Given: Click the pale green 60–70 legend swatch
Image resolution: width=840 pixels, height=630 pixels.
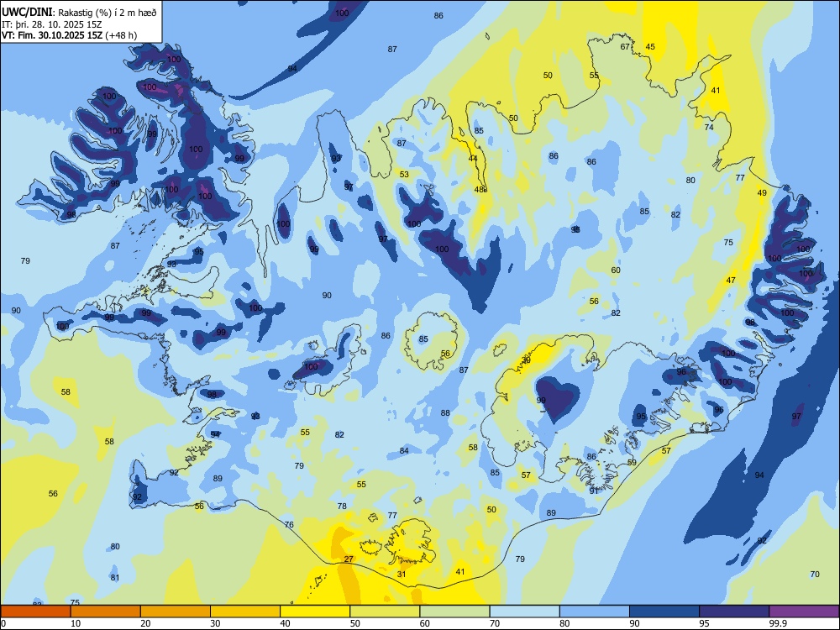Looking at the screenshot, I should pos(454,612).
